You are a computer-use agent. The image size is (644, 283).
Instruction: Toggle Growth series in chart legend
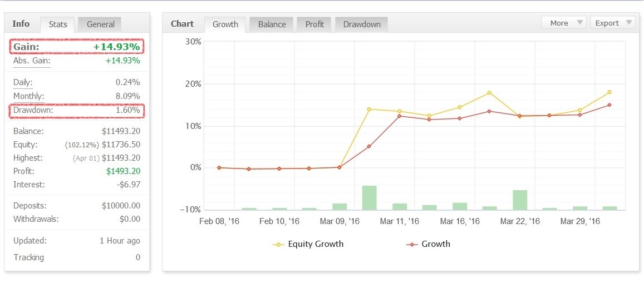[x=435, y=244]
